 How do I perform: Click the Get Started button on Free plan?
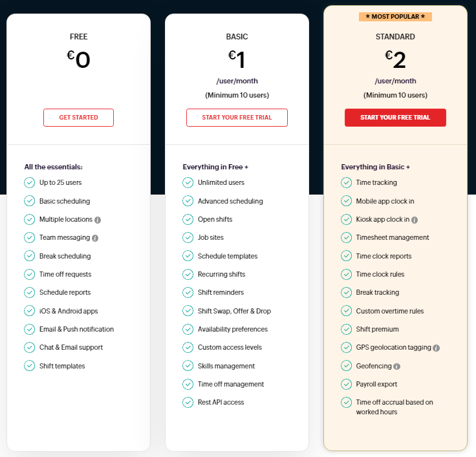78,118
